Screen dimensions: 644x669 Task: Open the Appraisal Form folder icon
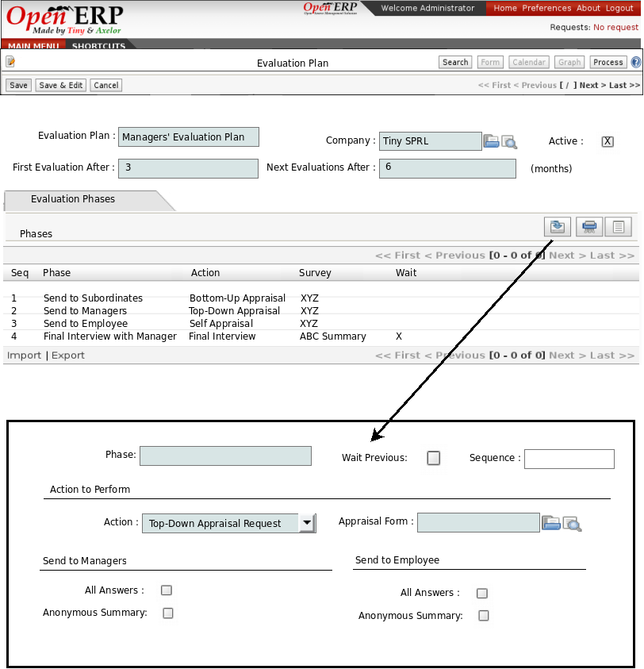(x=550, y=523)
